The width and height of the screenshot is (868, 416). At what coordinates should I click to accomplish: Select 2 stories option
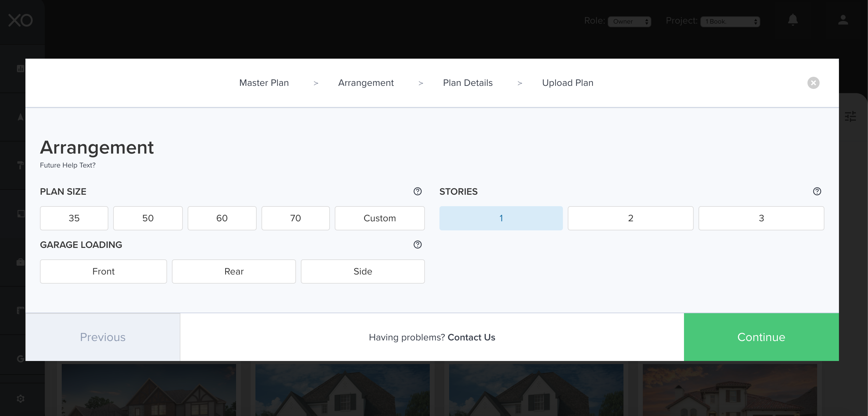click(x=630, y=219)
